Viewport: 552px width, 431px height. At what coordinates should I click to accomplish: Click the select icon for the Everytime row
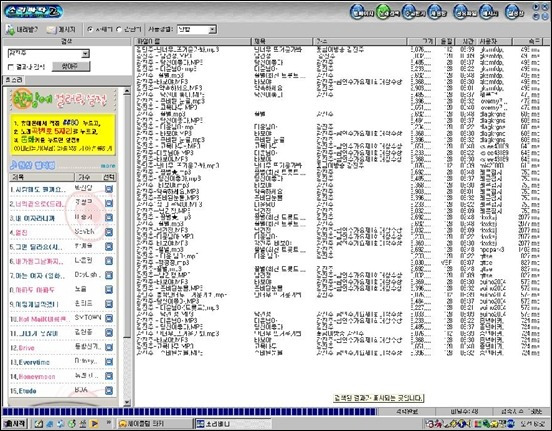(x=109, y=362)
